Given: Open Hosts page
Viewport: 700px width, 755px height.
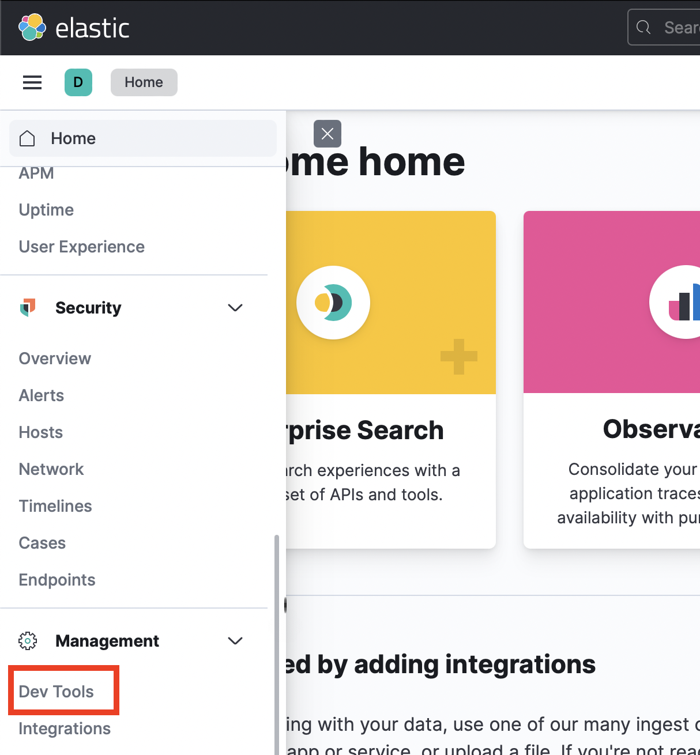Looking at the screenshot, I should coord(41,432).
